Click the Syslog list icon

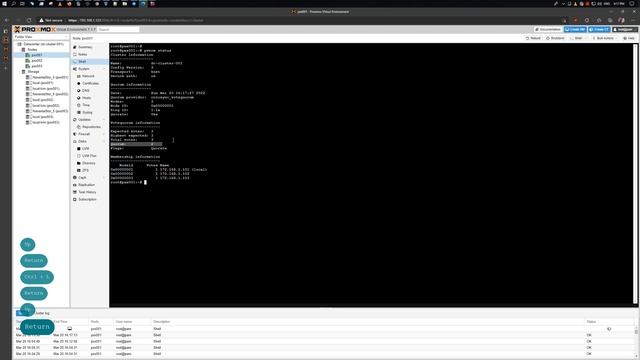(79, 113)
